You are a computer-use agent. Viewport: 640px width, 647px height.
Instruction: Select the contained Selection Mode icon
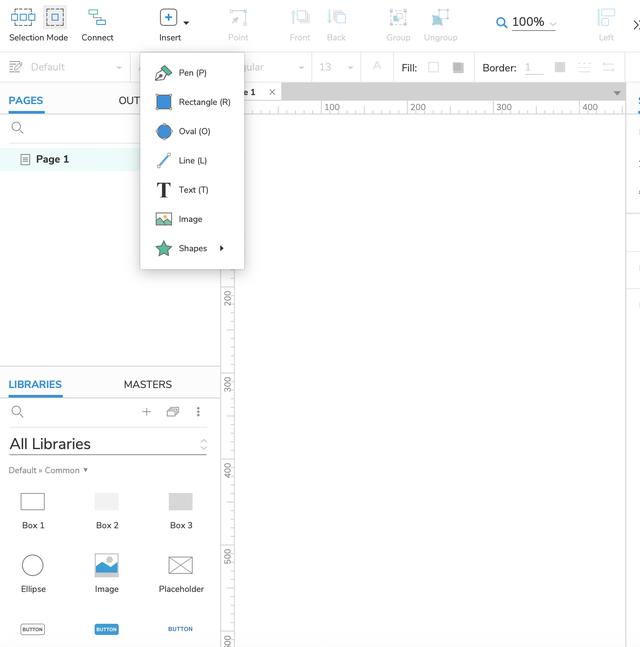[x=55, y=17]
